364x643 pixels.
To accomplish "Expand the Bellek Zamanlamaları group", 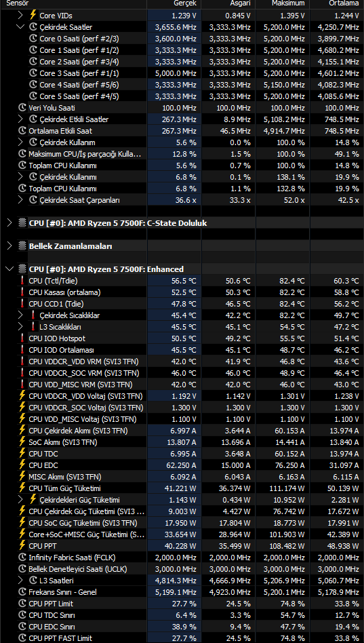I will coord(9,246).
